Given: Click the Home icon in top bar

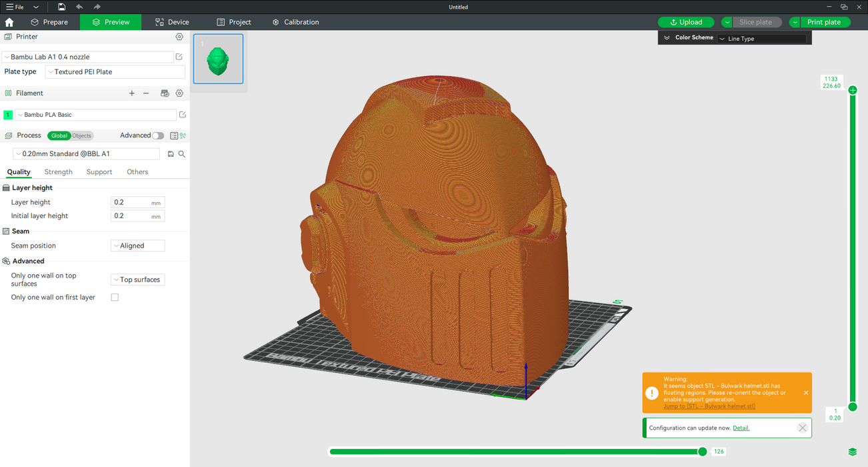Looking at the screenshot, I should click(x=9, y=22).
